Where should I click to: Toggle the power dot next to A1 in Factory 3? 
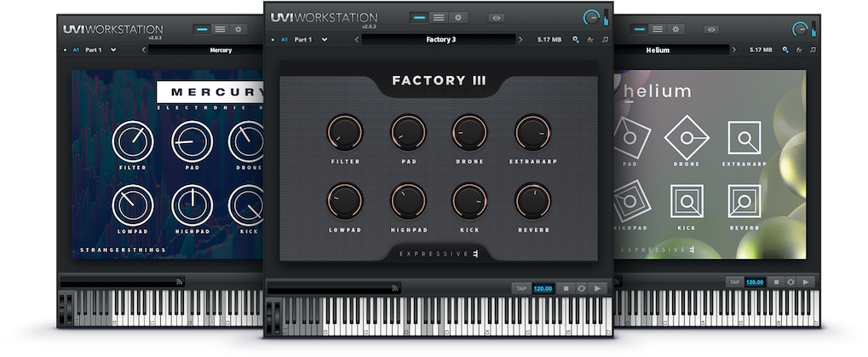coord(272,39)
